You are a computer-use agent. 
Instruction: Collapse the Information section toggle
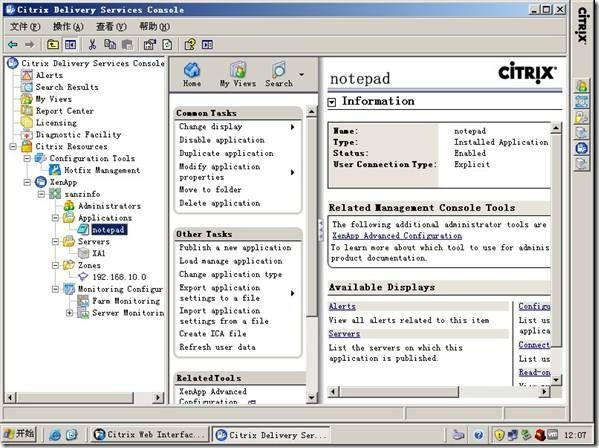click(x=332, y=102)
